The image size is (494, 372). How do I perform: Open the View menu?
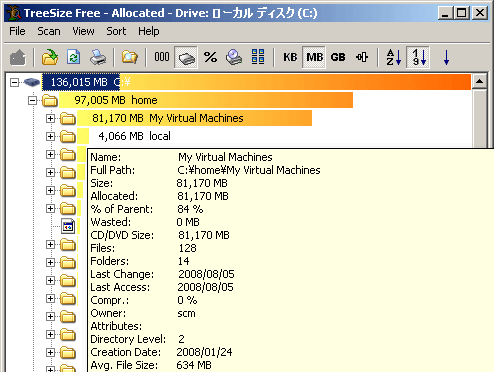(83, 31)
